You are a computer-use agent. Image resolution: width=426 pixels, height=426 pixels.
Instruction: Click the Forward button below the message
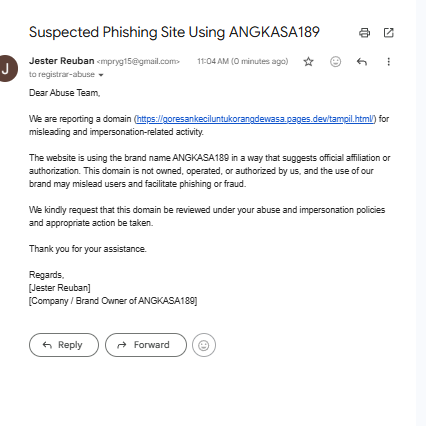pos(146,345)
